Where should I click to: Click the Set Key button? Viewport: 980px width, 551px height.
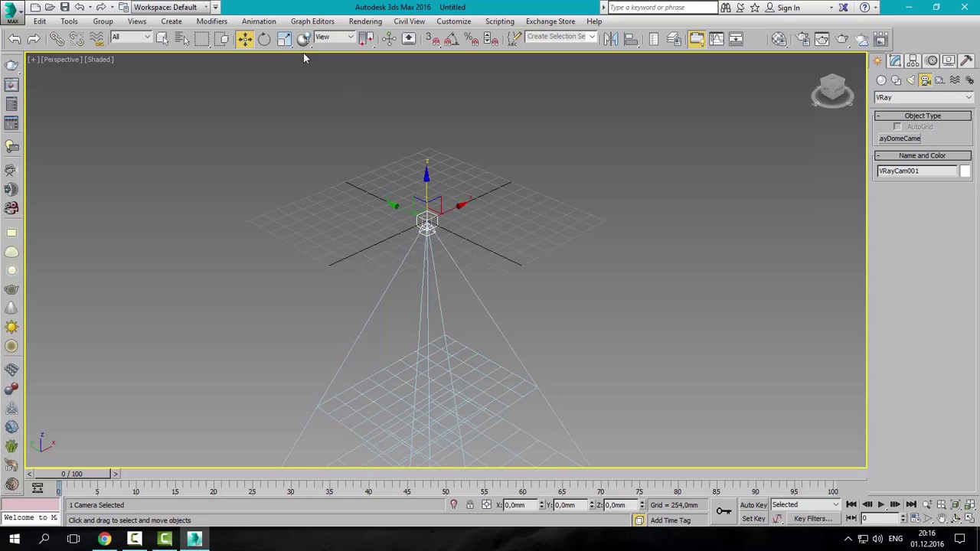point(753,519)
